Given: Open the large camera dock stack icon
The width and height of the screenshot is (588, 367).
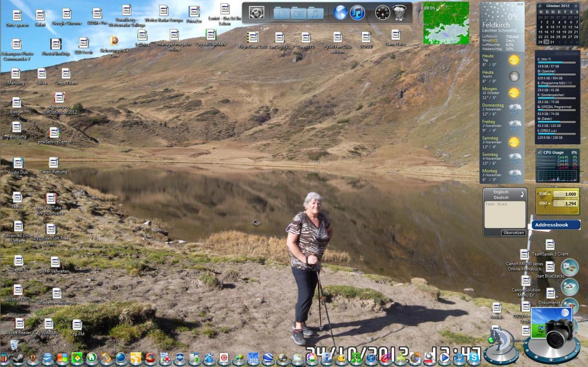Looking at the screenshot, I should [552, 335].
